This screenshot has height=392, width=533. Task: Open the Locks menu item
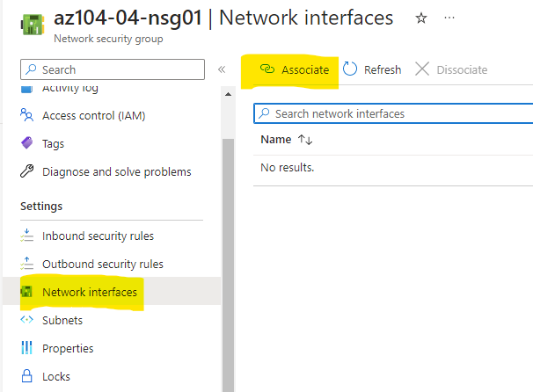(x=56, y=377)
